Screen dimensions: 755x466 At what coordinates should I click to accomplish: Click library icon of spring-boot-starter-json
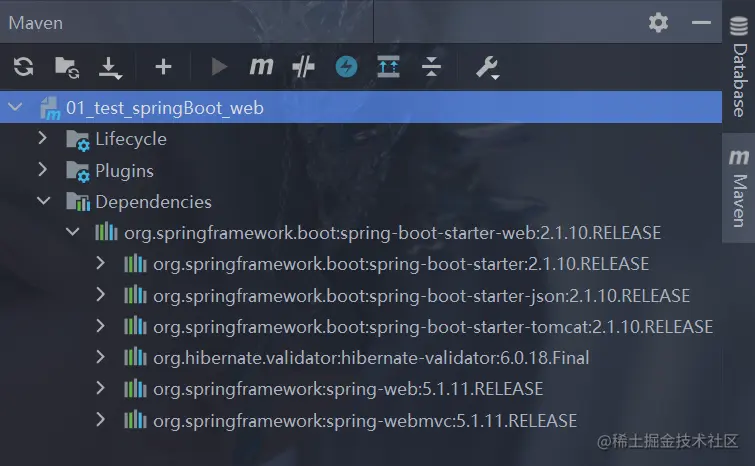coord(135,295)
